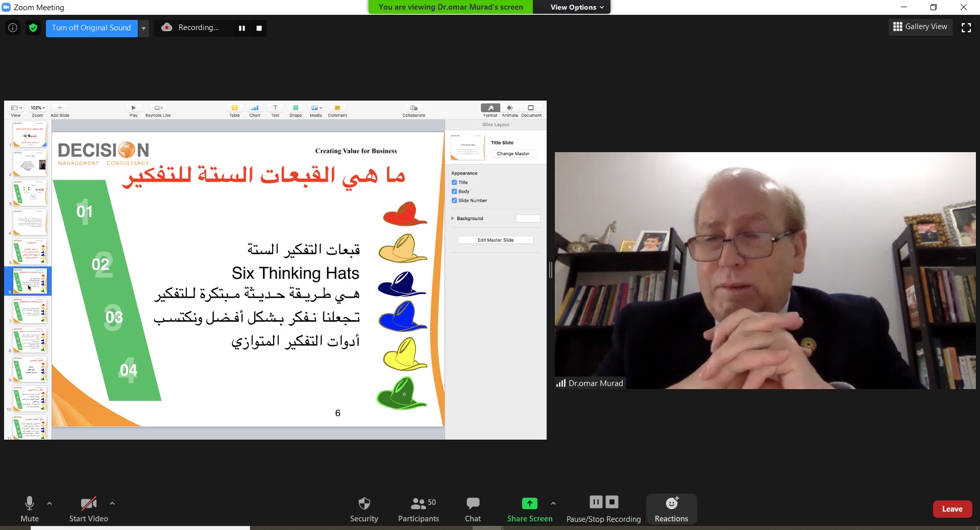Open video options arrow beside Start Video
980x530 pixels.
click(x=112, y=503)
